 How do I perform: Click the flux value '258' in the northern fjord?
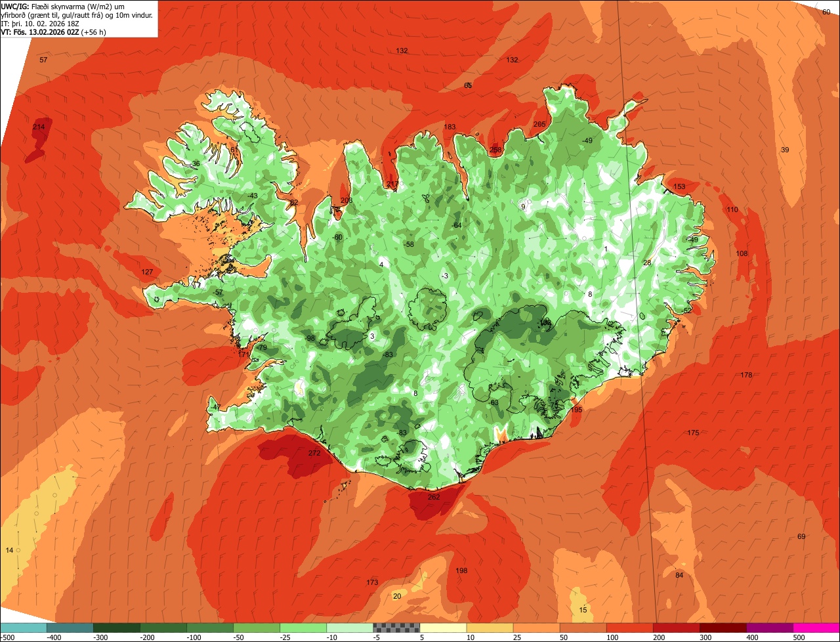point(495,150)
